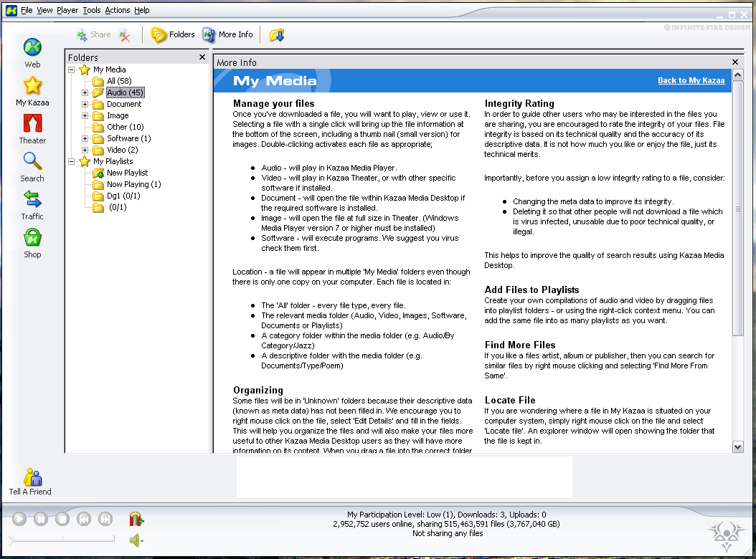This screenshot has width=756, height=559.
Task: Stop playback with the Stop button
Action: click(62, 519)
